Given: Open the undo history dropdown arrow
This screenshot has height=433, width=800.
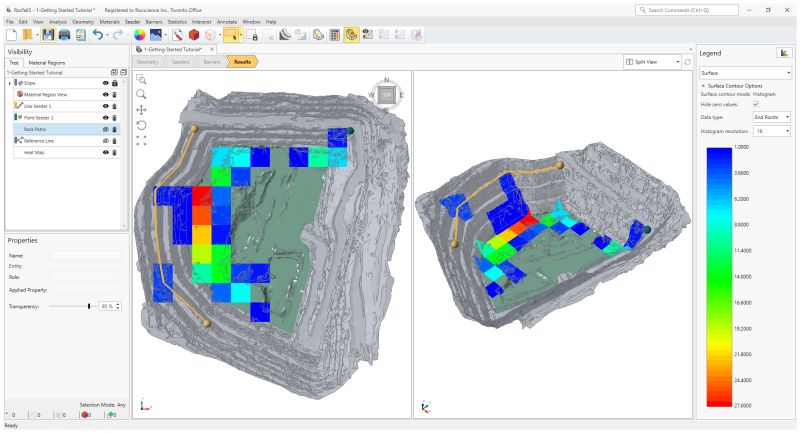Looking at the screenshot, I should click(x=107, y=35).
